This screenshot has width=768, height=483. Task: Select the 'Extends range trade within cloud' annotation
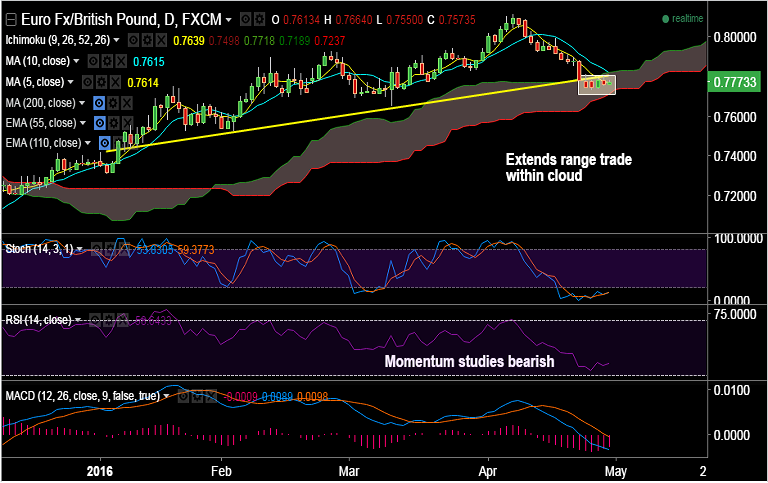[x=569, y=168]
